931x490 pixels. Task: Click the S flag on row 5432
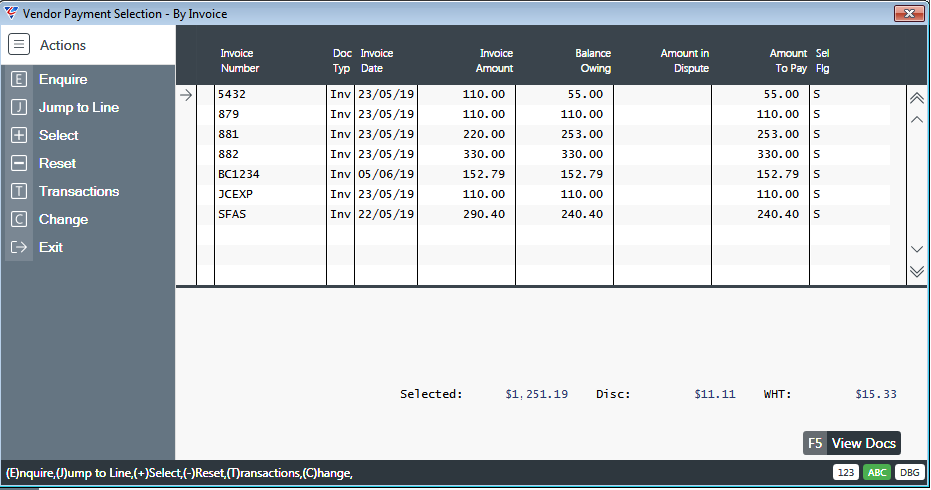(817, 94)
